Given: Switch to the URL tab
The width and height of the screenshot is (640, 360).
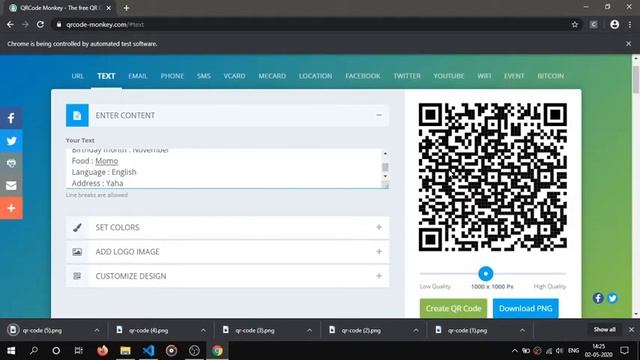Looking at the screenshot, I should tap(78, 76).
